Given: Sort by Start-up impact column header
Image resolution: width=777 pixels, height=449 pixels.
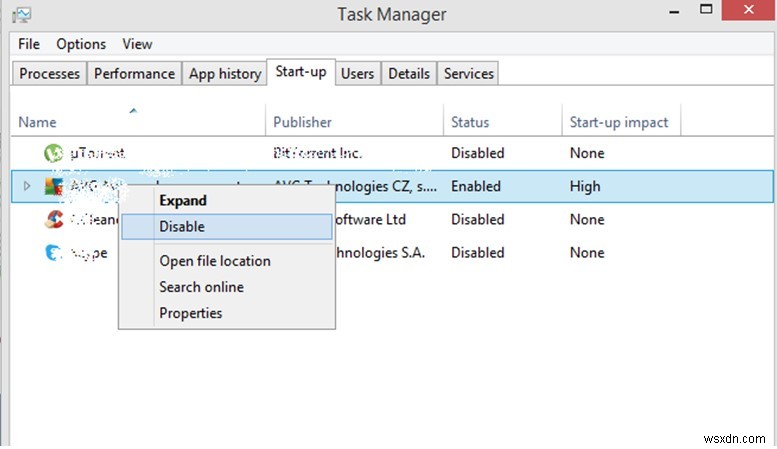Looking at the screenshot, I should pyautogui.click(x=621, y=120).
